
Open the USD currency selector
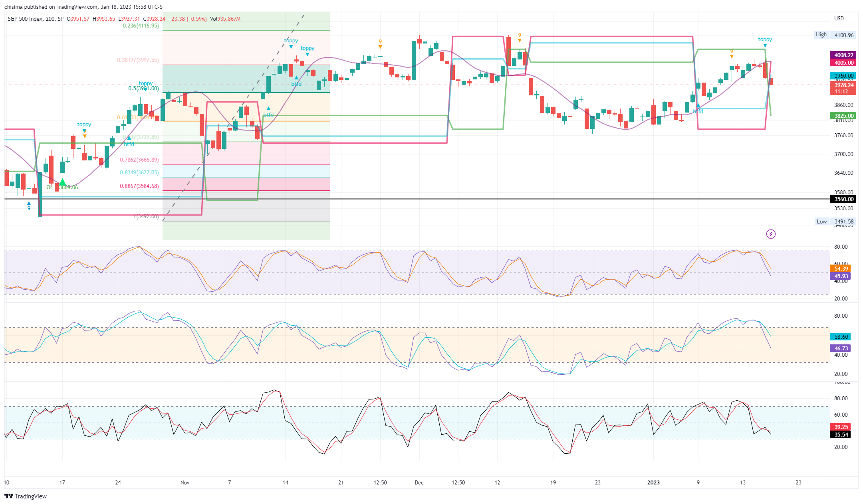click(839, 18)
